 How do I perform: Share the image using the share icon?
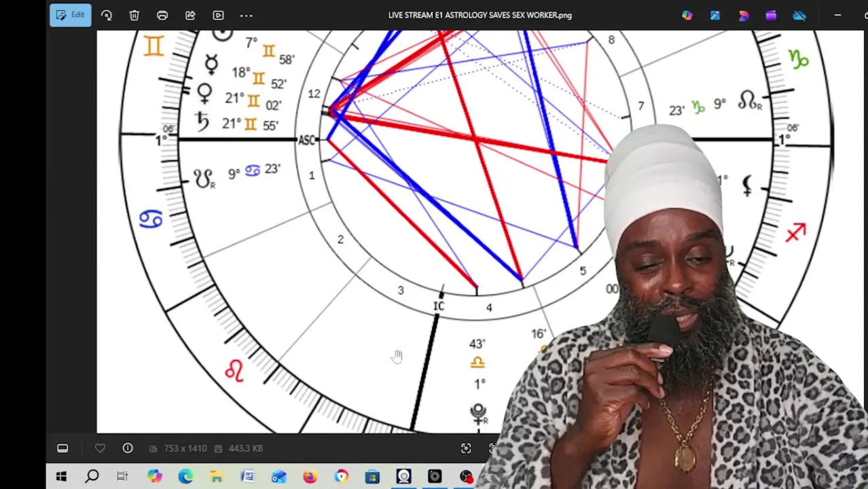click(x=190, y=15)
